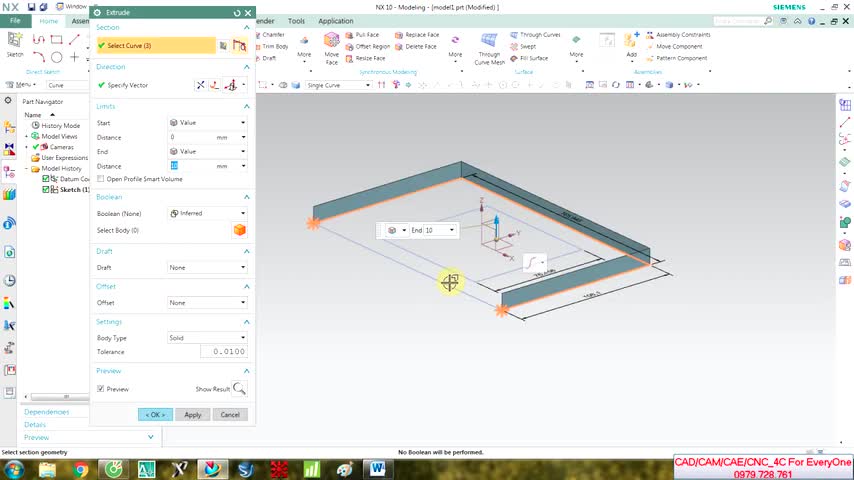Screen dimensions: 854x480
Task: Open Google Chrome from taskbar
Action: 80,469
